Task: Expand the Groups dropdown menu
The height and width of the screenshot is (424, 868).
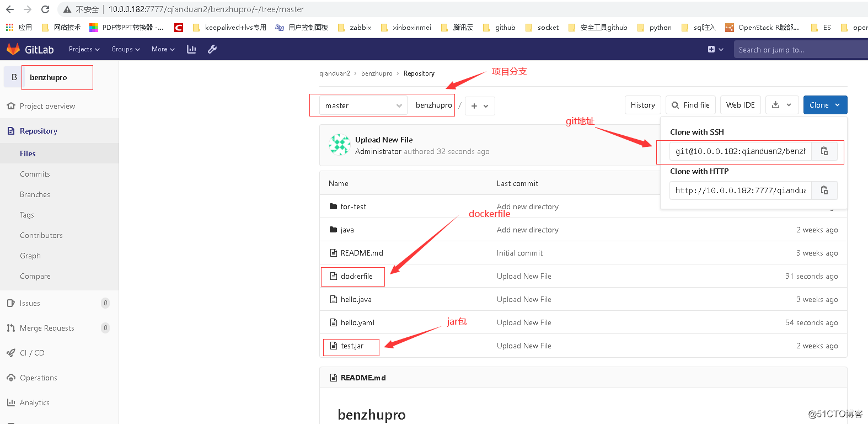Action: click(126, 49)
